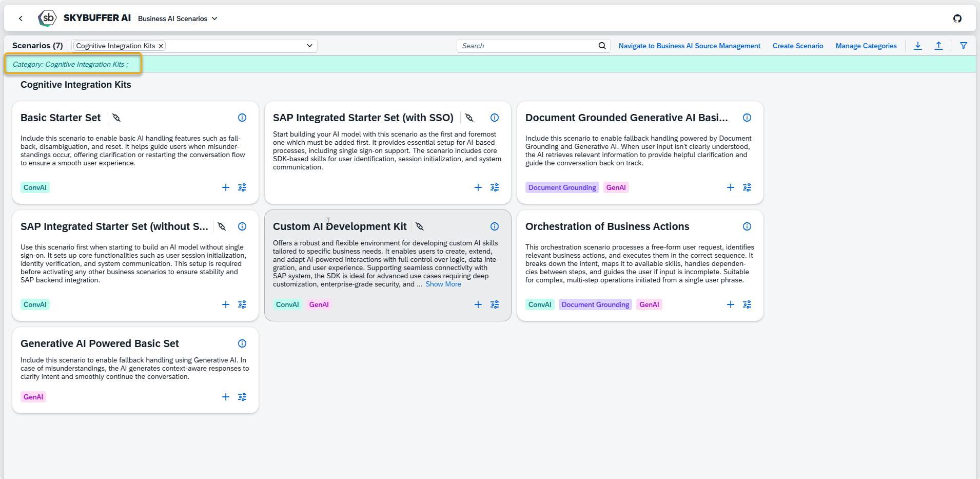Add SAP Integrated Starter Set (with SSO)

478,187
